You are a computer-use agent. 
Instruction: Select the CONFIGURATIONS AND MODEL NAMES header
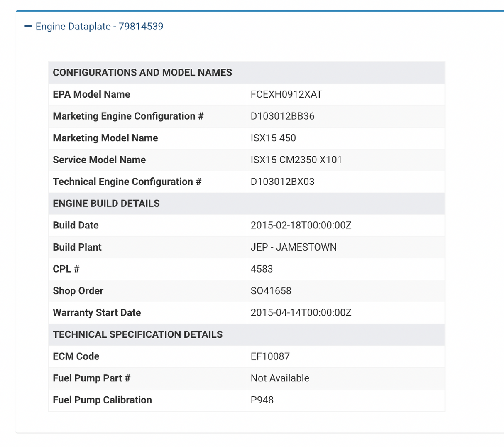click(x=142, y=72)
